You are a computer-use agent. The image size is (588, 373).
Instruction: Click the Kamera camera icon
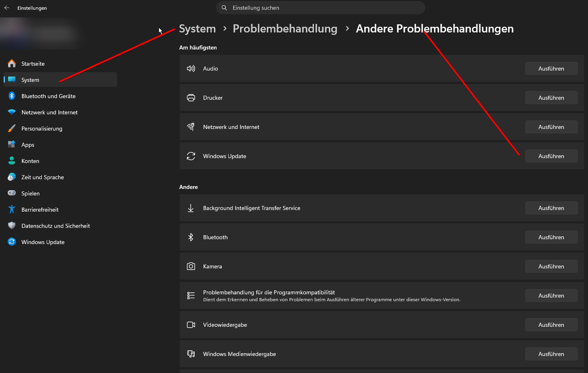tap(191, 266)
